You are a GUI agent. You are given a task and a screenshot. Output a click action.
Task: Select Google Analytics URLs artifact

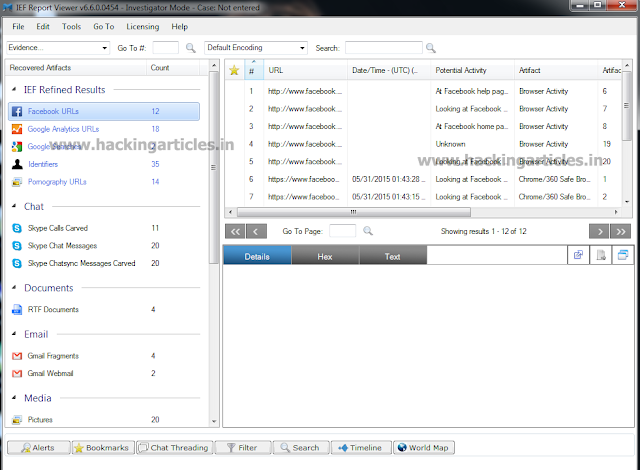coord(104,129)
